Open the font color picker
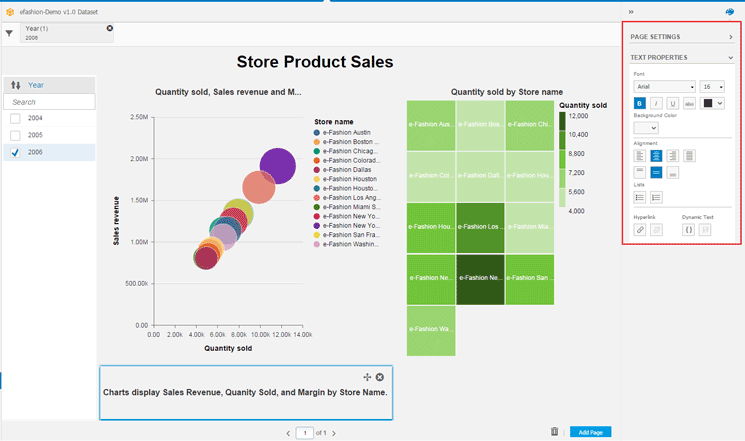This screenshot has height=441, width=745. tap(712, 103)
